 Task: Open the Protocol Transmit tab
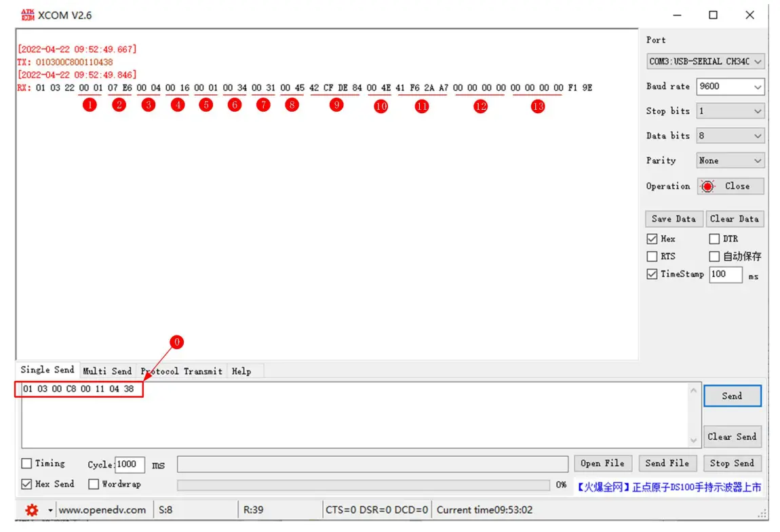[181, 371]
